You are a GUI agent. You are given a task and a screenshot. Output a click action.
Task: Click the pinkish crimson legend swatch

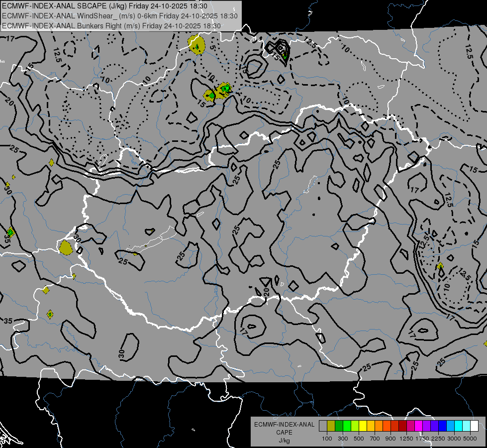click(410, 426)
